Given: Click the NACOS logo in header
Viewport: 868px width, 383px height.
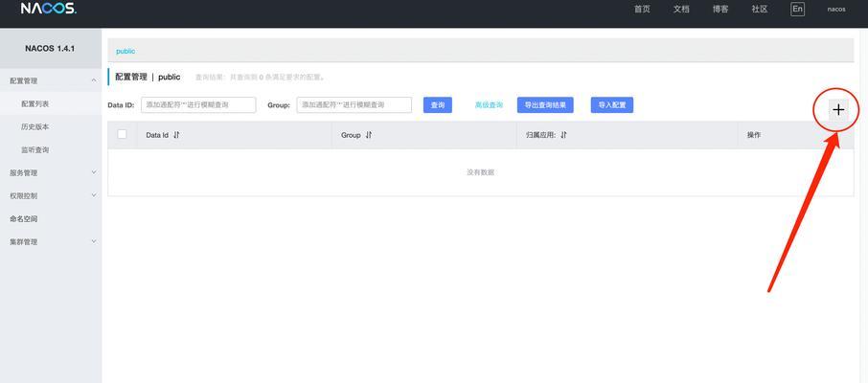Looking at the screenshot, I should [x=48, y=9].
